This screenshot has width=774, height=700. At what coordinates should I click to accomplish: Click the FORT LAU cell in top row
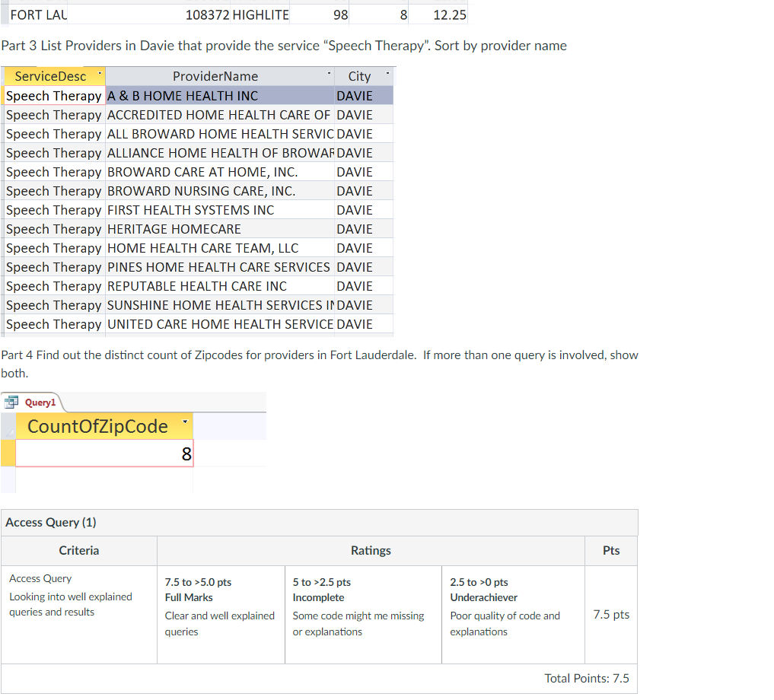[x=39, y=14]
